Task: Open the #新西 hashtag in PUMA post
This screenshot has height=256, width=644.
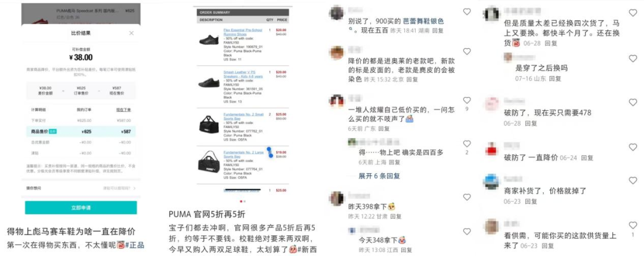Action: tap(307, 249)
